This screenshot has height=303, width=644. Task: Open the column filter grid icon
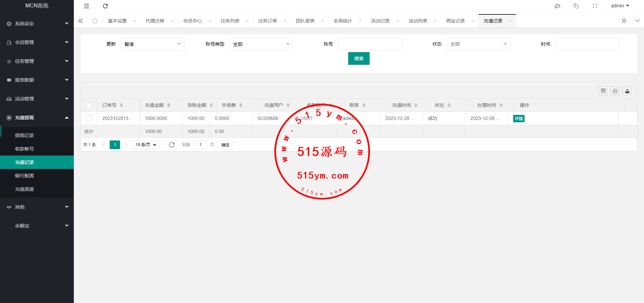(x=603, y=91)
